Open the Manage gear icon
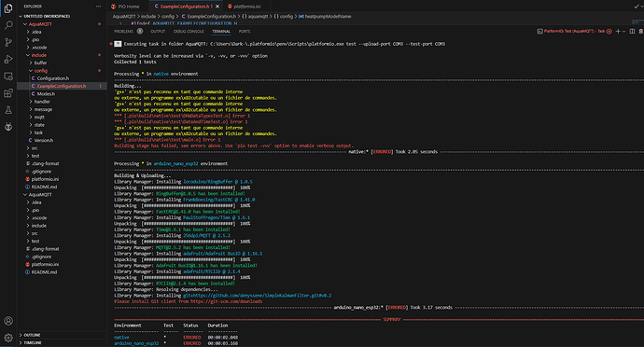The image size is (644, 347). [8, 338]
